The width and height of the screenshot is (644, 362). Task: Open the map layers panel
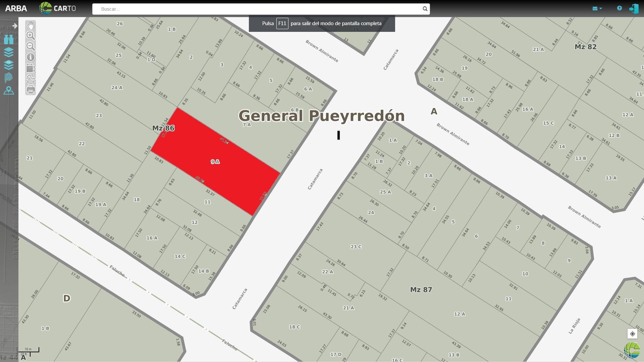coord(9,52)
